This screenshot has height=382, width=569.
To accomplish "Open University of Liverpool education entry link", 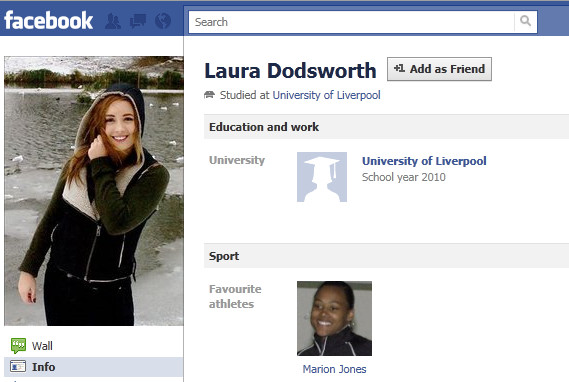I will pos(424,161).
